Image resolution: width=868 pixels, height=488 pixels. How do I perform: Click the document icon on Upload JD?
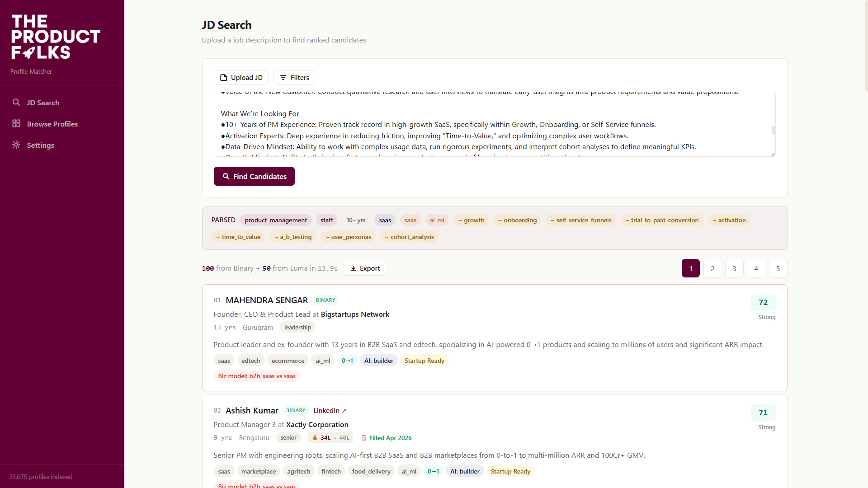(223, 78)
